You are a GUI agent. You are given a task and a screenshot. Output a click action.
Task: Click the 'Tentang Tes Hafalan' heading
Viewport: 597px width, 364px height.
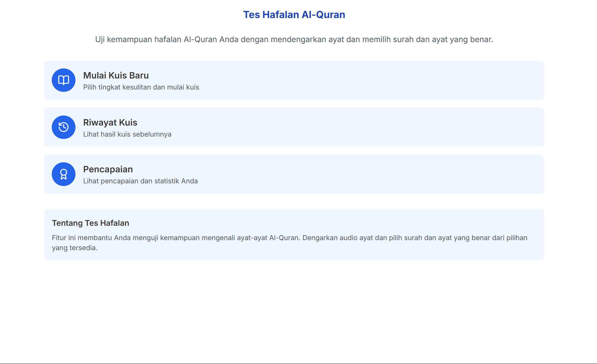coord(90,223)
